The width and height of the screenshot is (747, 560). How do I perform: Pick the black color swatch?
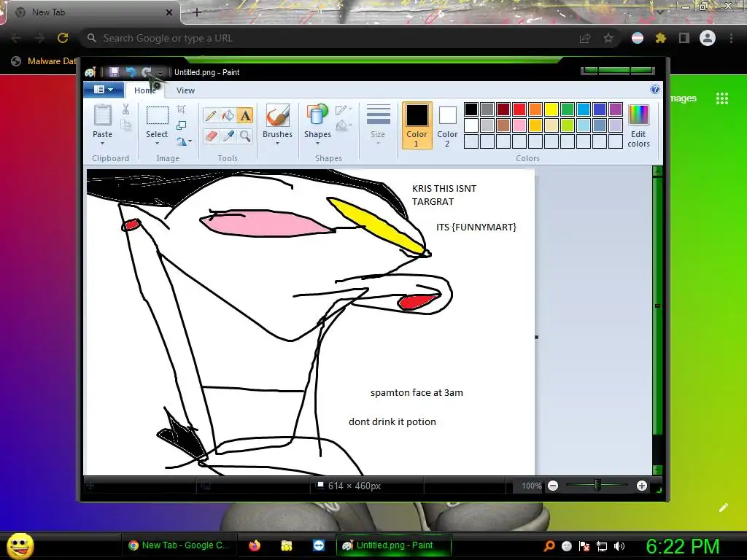coord(471,109)
